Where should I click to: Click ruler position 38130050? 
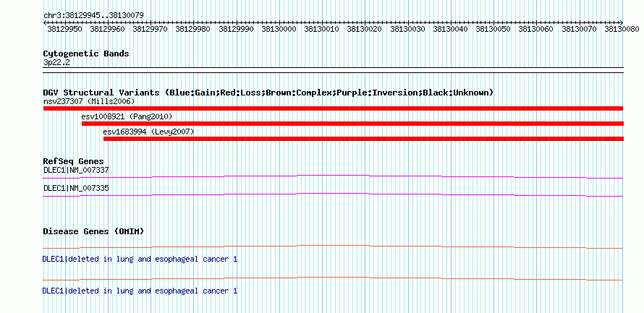(x=493, y=30)
